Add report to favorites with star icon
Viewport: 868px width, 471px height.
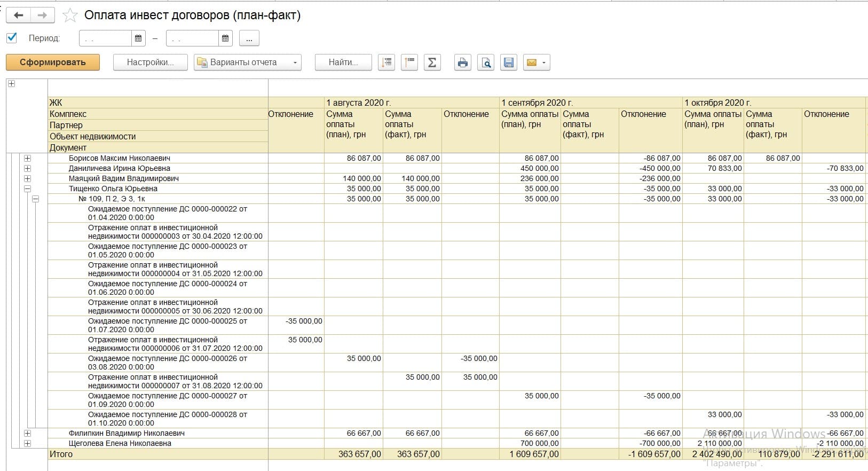(x=70, y=15)
